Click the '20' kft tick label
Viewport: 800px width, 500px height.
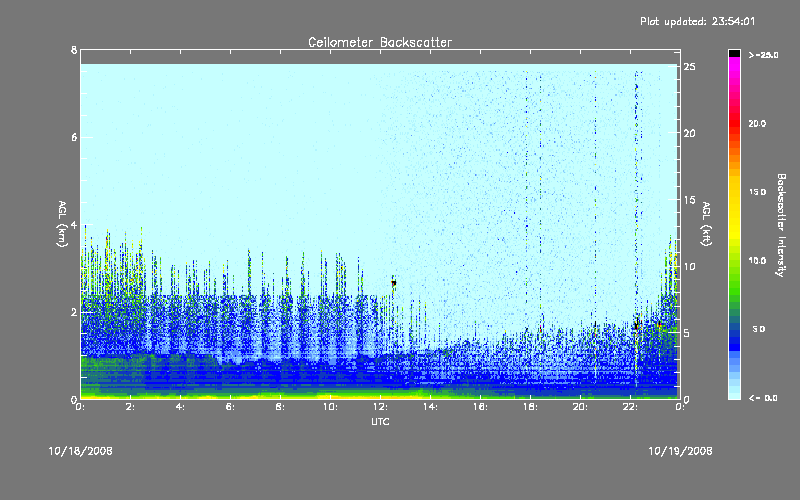[689, 133]
